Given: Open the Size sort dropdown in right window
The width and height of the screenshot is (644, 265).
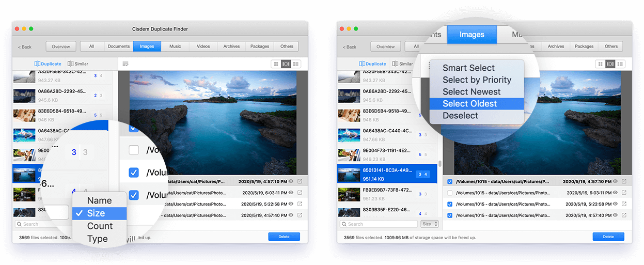Looking at the screenshot, I should 430,224.
